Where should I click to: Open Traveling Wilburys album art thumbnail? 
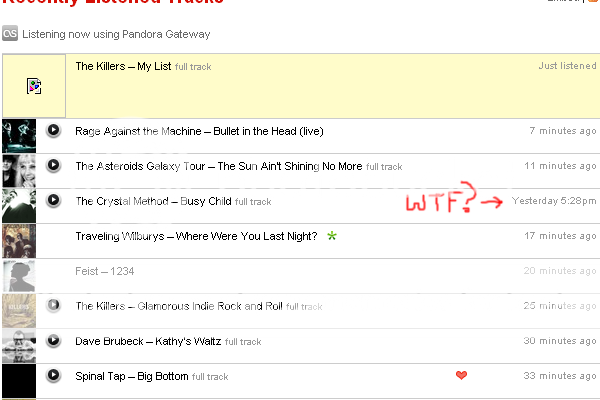(19, 241)
